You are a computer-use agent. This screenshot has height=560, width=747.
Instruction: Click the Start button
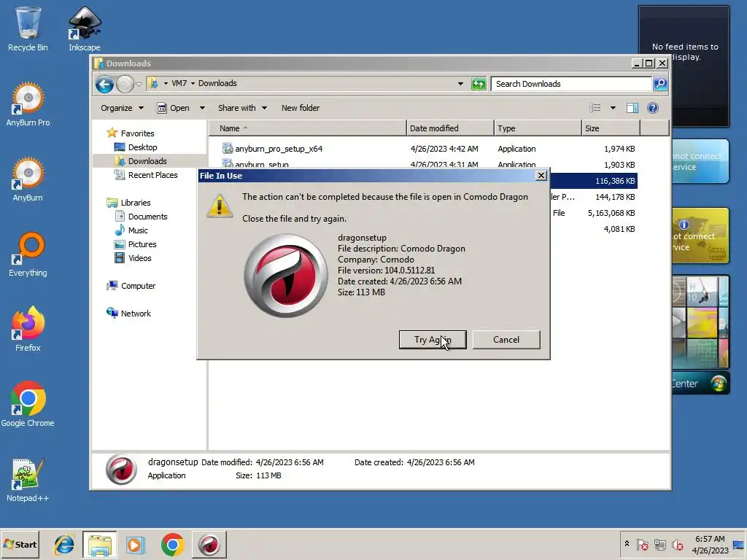(x=20, y=544)
